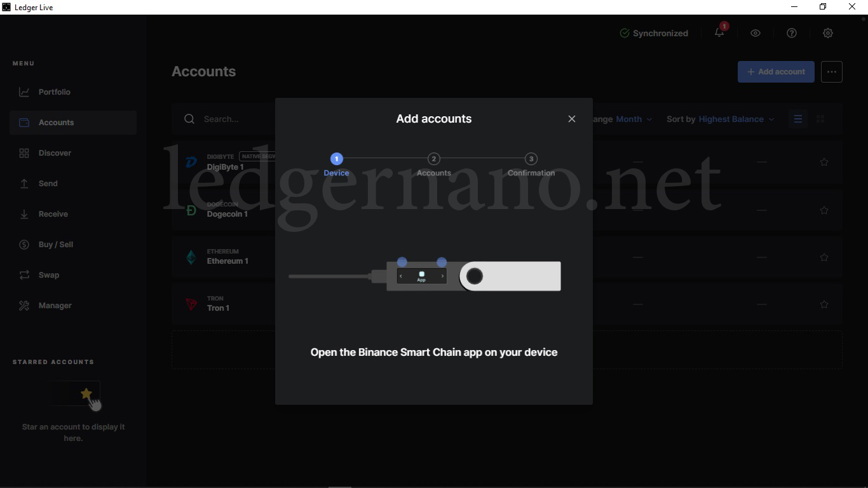Click the Portfolio chart icon
Image resolution: width=868 pixels, height=488 pixels.
[24, 92]
